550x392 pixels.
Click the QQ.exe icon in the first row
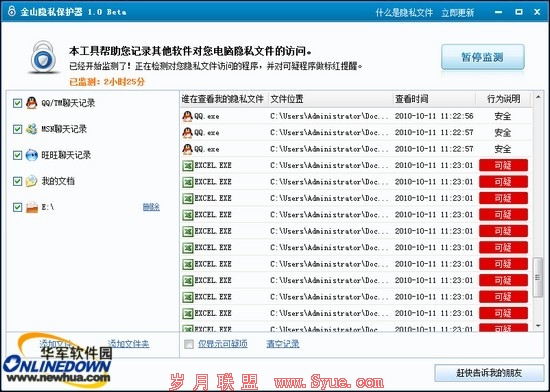point(188,116)
